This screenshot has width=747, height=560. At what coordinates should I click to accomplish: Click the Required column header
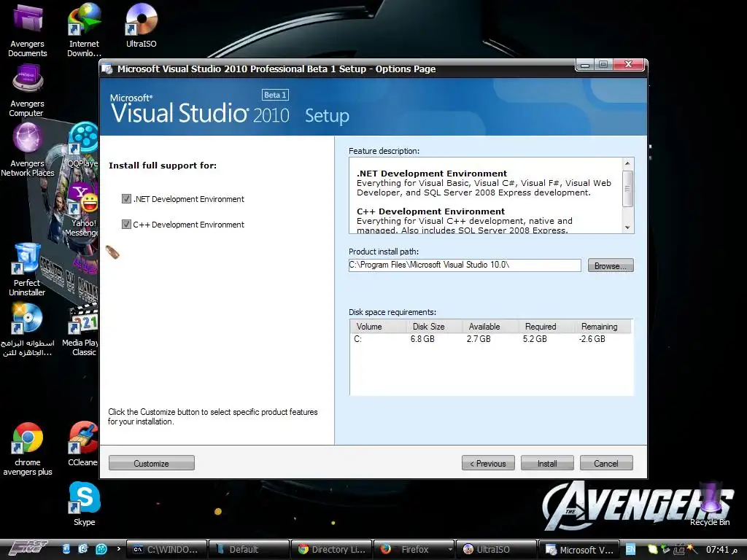point(547,327)
